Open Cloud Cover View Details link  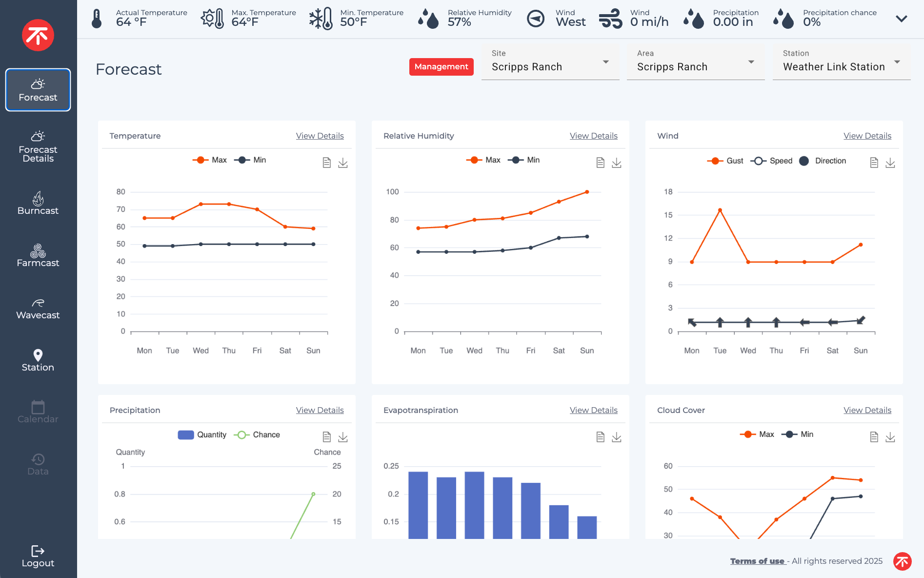[x=867, y=410]
